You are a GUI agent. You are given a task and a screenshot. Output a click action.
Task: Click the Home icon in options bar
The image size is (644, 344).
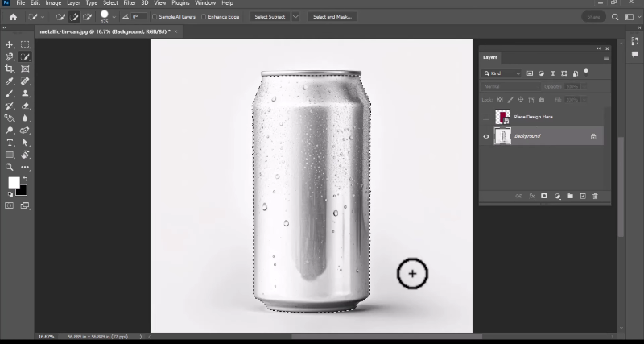pyautogui.click(x=13, y=16)
